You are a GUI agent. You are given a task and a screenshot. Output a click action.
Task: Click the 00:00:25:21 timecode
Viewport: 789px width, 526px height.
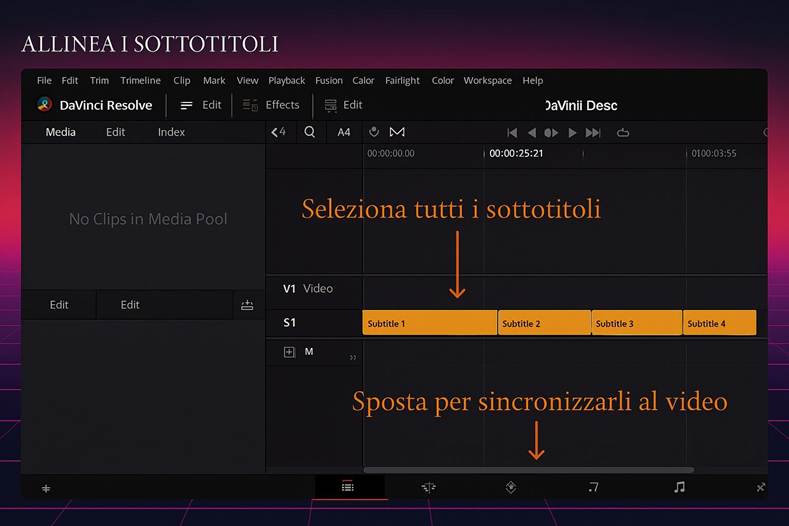pyautogui.click(x=516, y=154)
